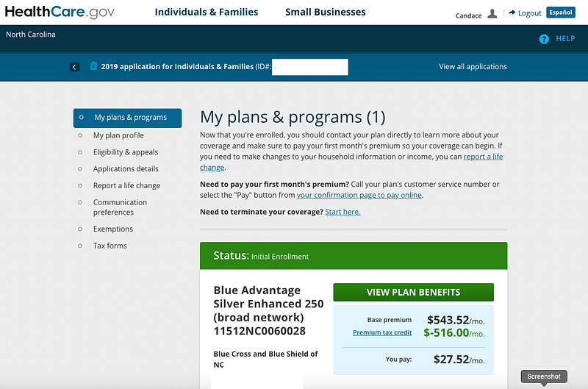The height and width of the screenshot is (389, 588).
Task: Select Applications details in sidebar
Action: coord(126,169)
